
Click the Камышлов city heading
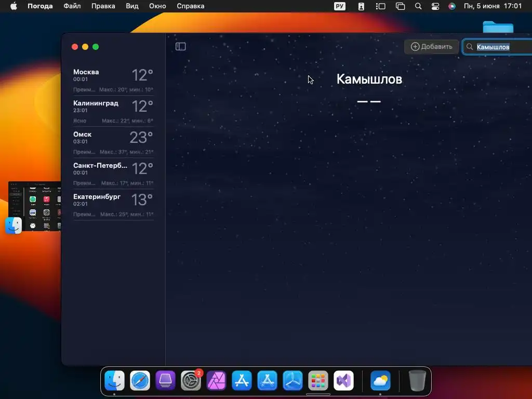369,79
